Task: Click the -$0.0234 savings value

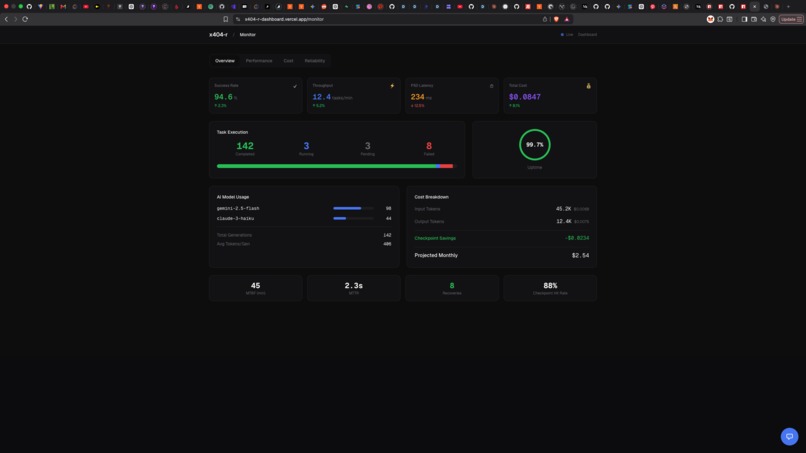Action: click(x=577, y=238)
